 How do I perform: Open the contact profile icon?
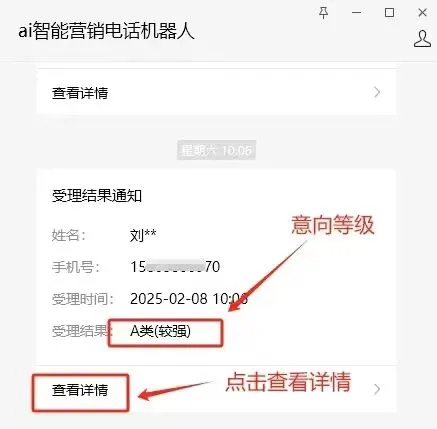[x=422, y=39]
